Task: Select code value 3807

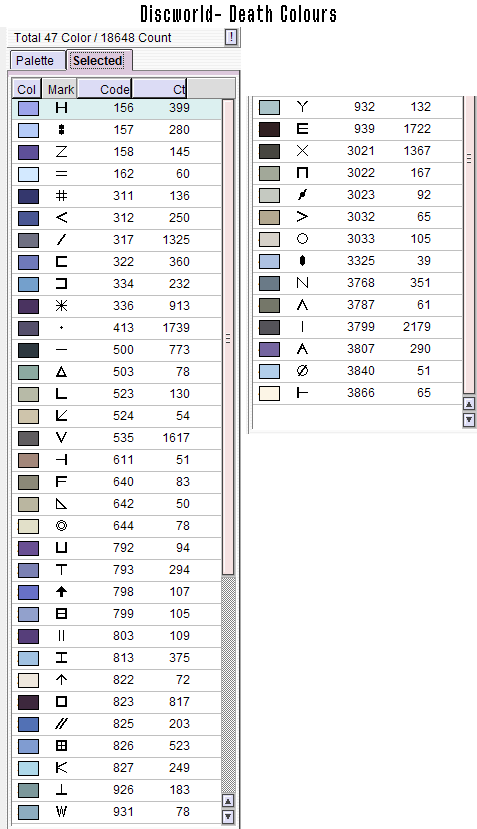Action: [x=361, y=349]
